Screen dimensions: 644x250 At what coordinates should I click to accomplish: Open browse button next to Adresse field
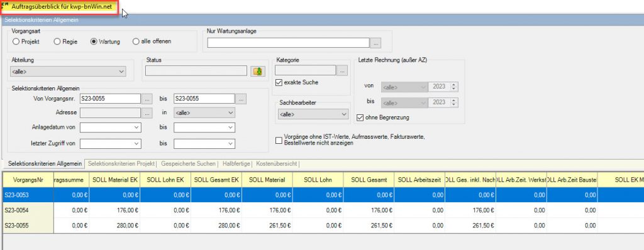pyautogui.click(x=147, y=112)
